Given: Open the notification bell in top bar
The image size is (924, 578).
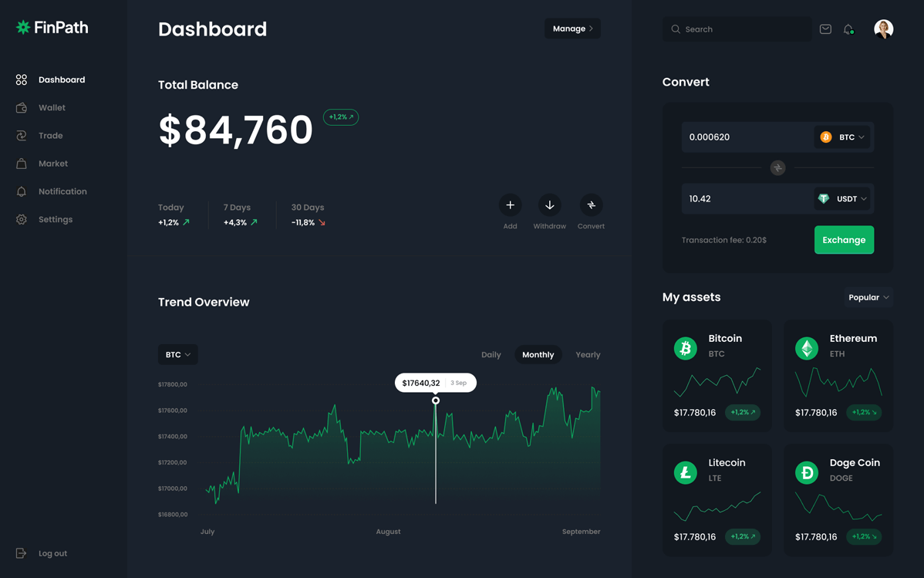Looking at the screenshot, I should tap(848, 29).
